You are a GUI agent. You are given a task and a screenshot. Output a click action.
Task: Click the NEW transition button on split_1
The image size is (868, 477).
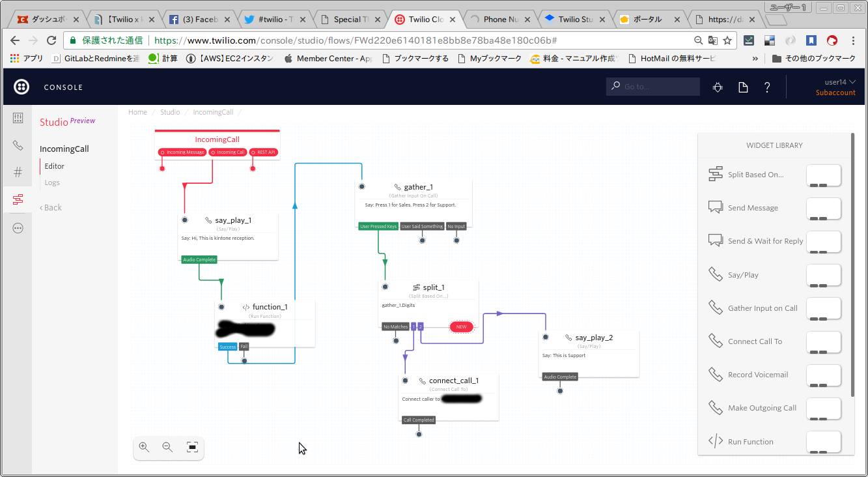coord(461,326)
